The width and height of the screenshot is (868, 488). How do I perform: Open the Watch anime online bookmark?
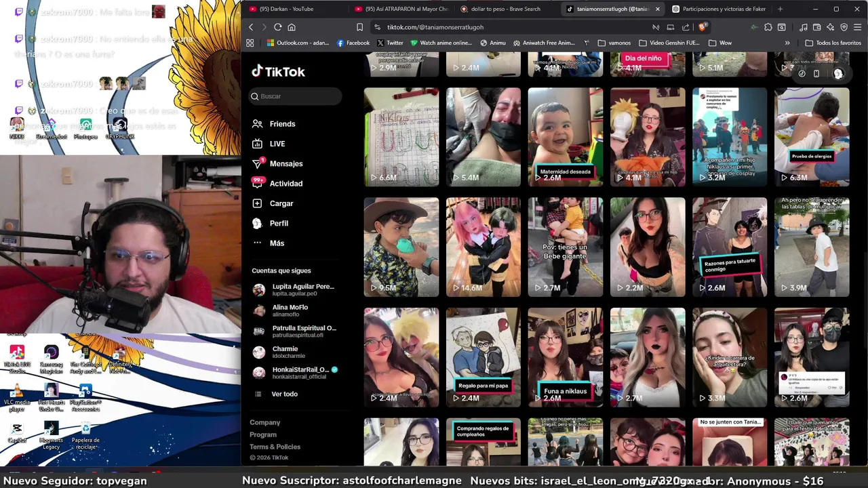tap(441, 43)
